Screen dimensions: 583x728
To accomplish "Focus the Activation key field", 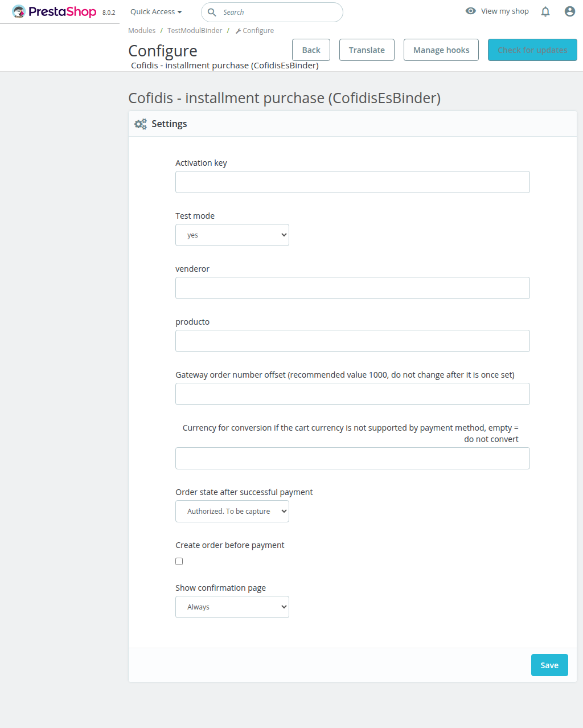I will pos(352,182).
